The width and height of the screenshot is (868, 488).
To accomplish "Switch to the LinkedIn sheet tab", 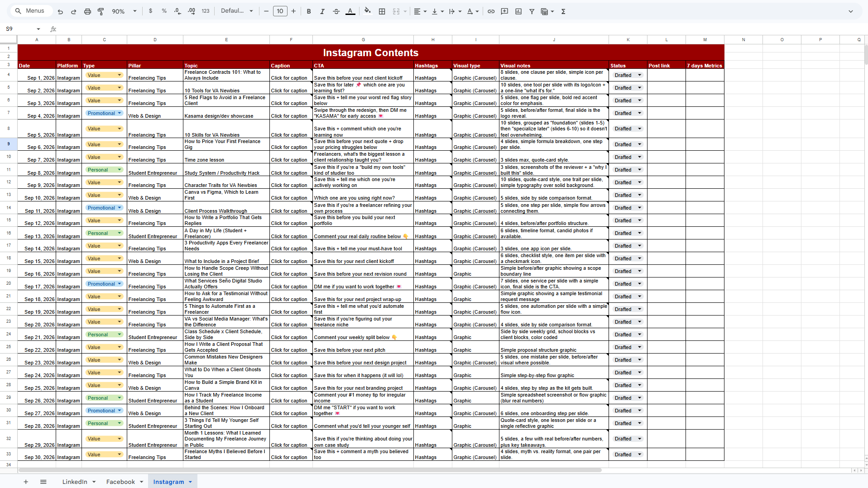I will tap(75, 482).
